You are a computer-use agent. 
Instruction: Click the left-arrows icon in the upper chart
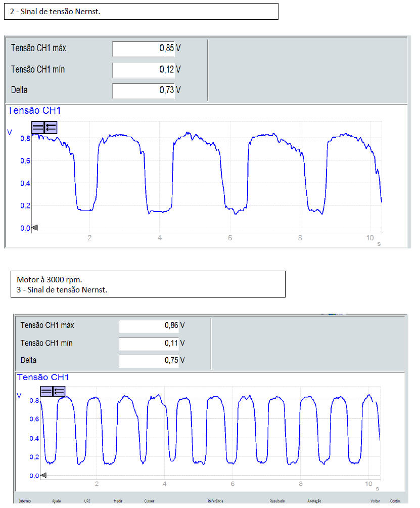51,128
